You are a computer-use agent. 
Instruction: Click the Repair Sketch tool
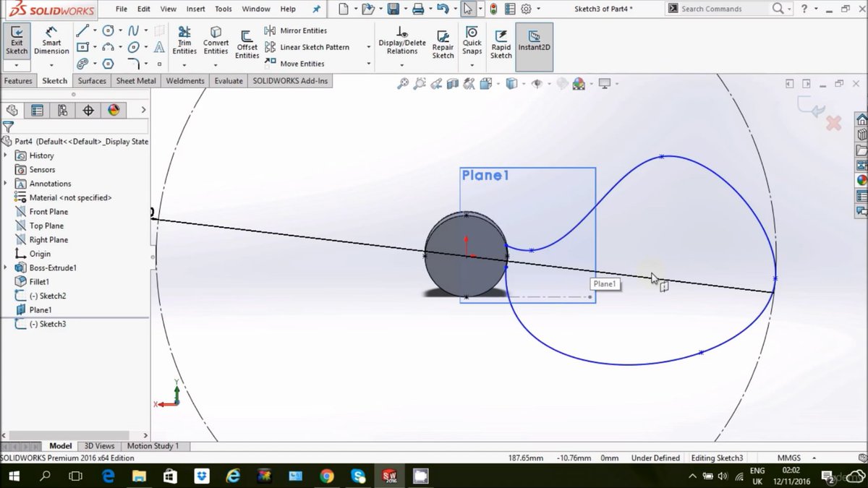pos(443,43)
